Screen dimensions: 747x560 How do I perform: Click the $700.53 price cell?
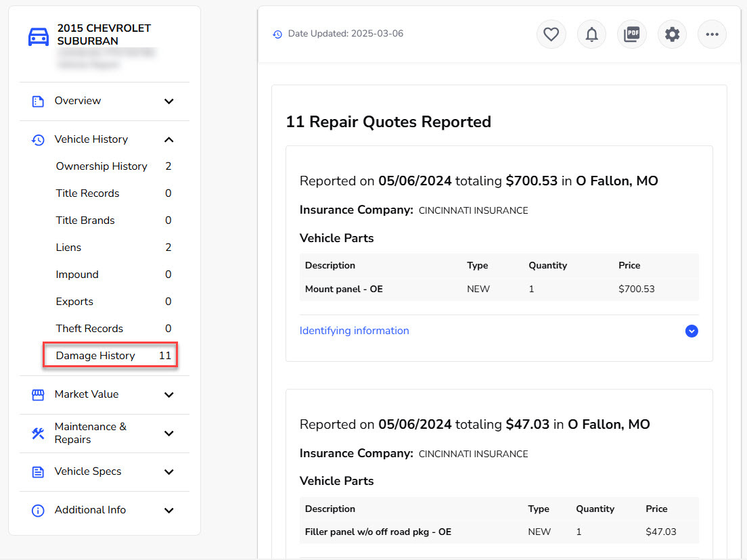637,289
